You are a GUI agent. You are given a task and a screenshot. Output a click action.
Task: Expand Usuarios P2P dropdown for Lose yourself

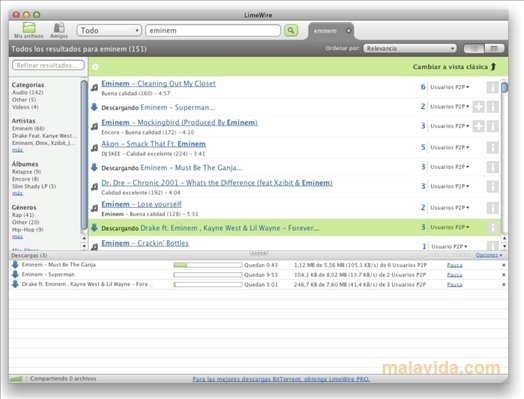[x=450, y=208]
